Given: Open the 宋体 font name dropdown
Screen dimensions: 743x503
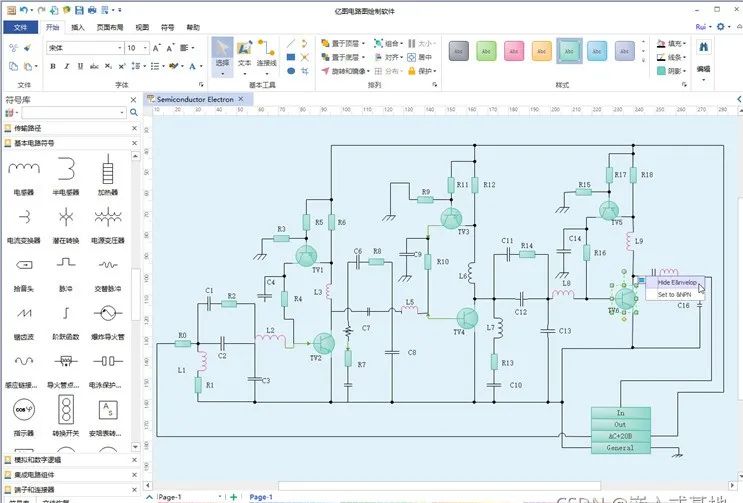Looking at the screenshot, I should (120, 48).
